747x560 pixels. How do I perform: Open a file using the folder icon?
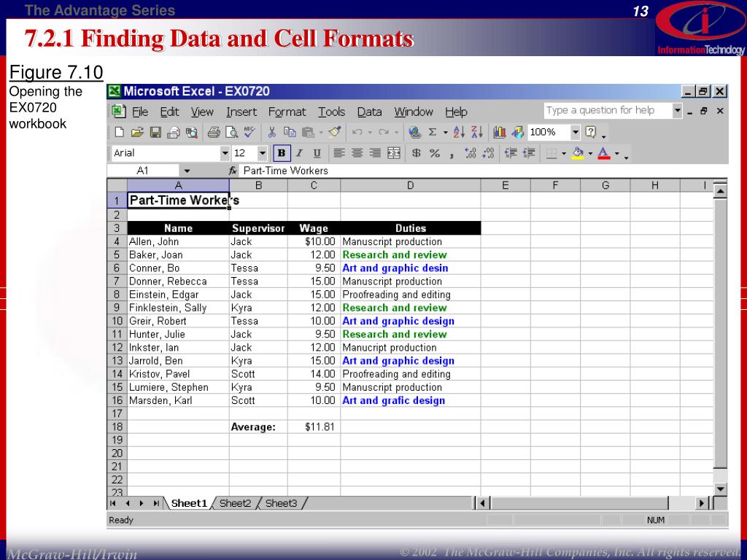pyautogui.click(x=137, y=133)
